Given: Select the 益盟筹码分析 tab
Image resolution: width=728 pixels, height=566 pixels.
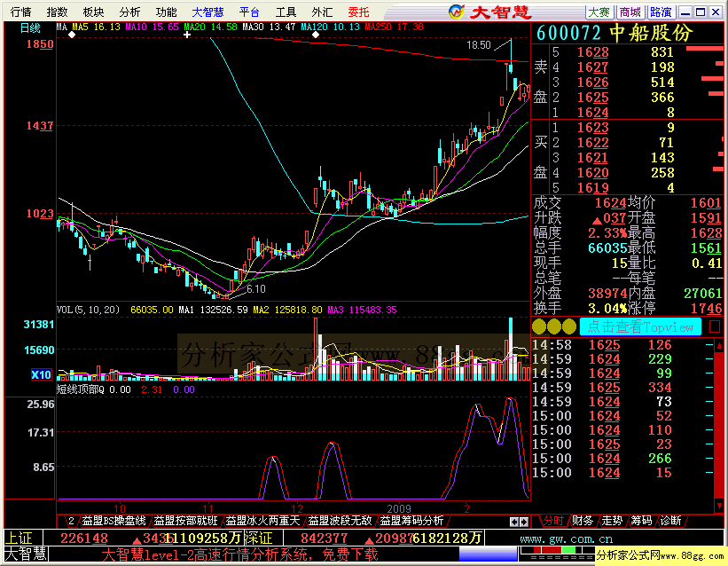Looking at the screenshot, I should point(411,521).
